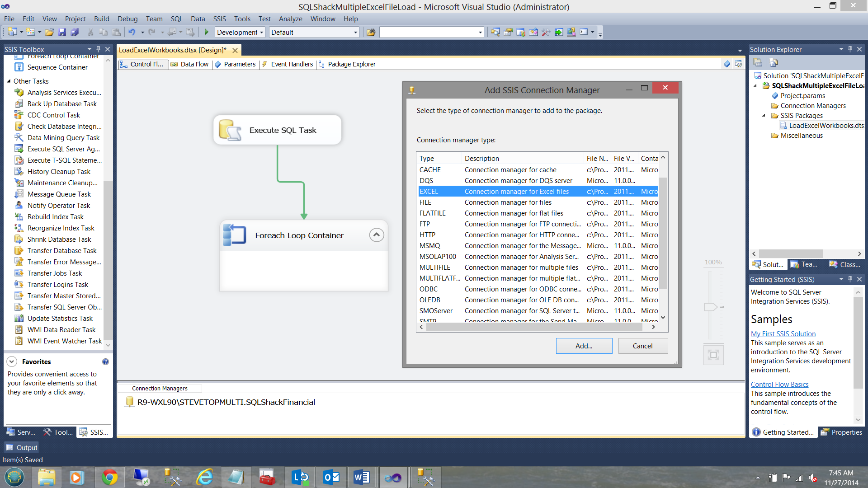Screen dimensions: 868x488
Task: Collapse the Other Tasks toolbox group
Action: [x=9, y=81]
